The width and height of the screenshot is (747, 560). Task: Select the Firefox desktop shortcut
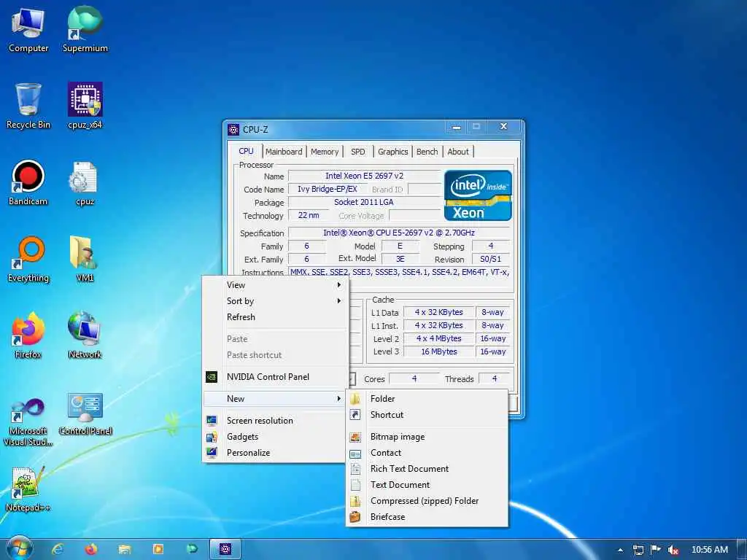tap(28, 336)
